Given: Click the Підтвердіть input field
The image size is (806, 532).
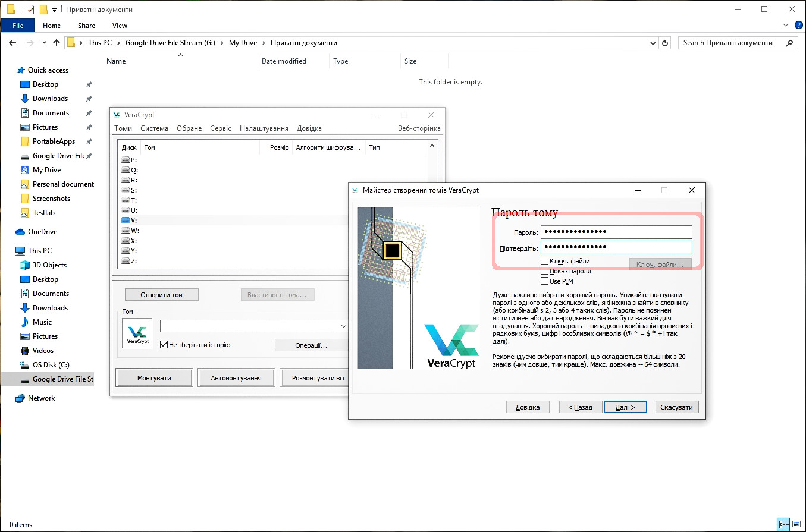Looking at the screenshot, I should point(616,247).
